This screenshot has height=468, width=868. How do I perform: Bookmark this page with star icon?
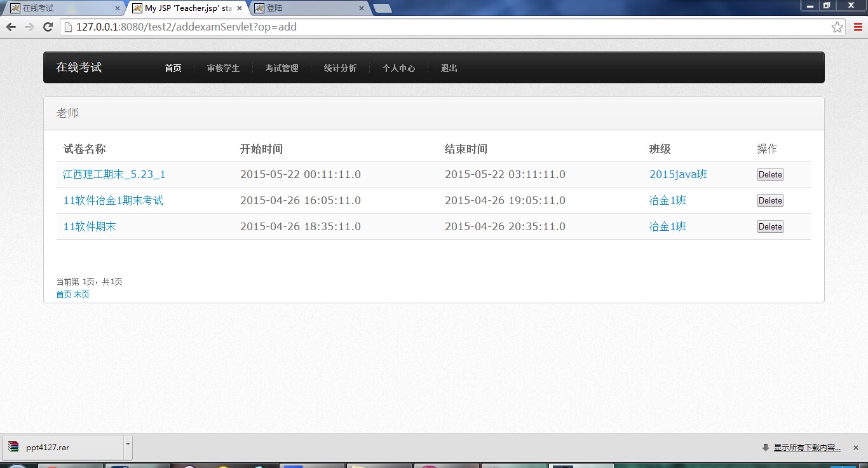837,27
